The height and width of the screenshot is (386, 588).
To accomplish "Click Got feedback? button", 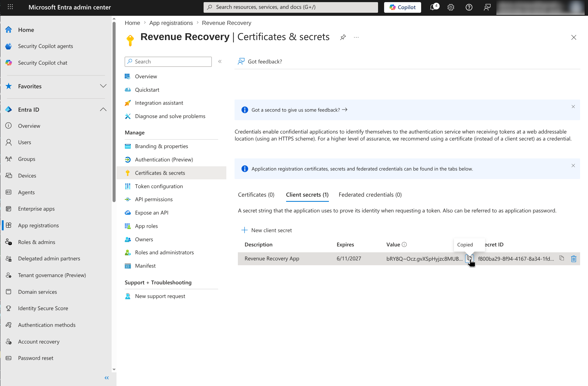I will tap(260, 62).
